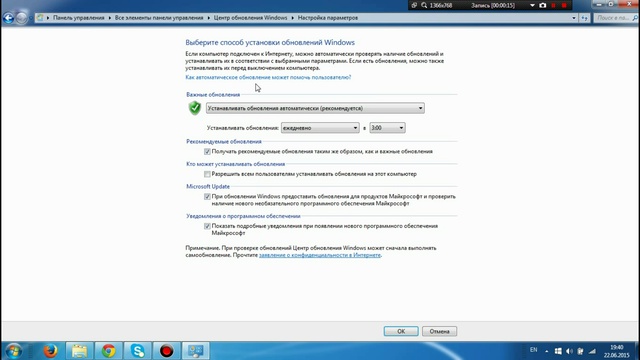Enable all users to install updates
The image size is (640, 360).
point(207,174)
